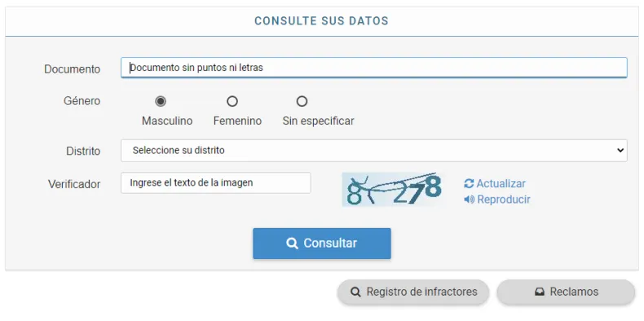Select the Masculino radio button
644x321 pixels.
click(x=161, y=101)
